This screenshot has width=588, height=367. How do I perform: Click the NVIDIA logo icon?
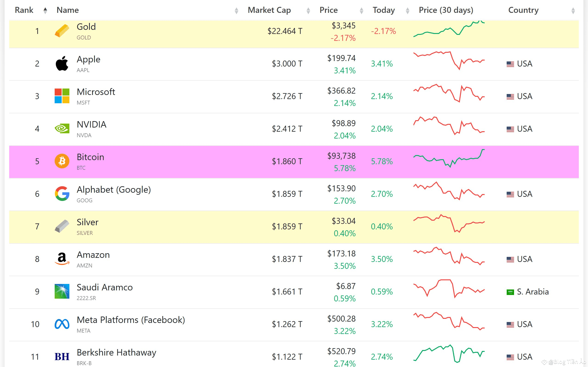(62, 129)
